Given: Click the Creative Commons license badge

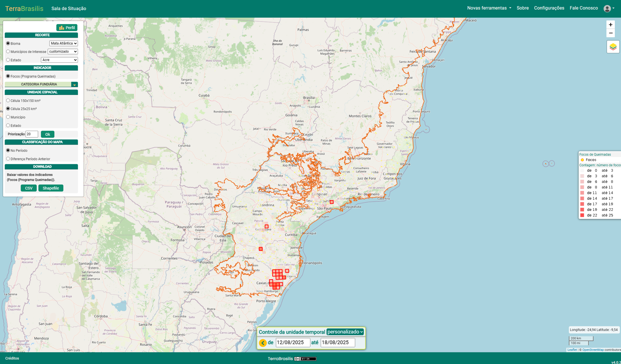Looking at the screenshot, I should pos(305,359).
